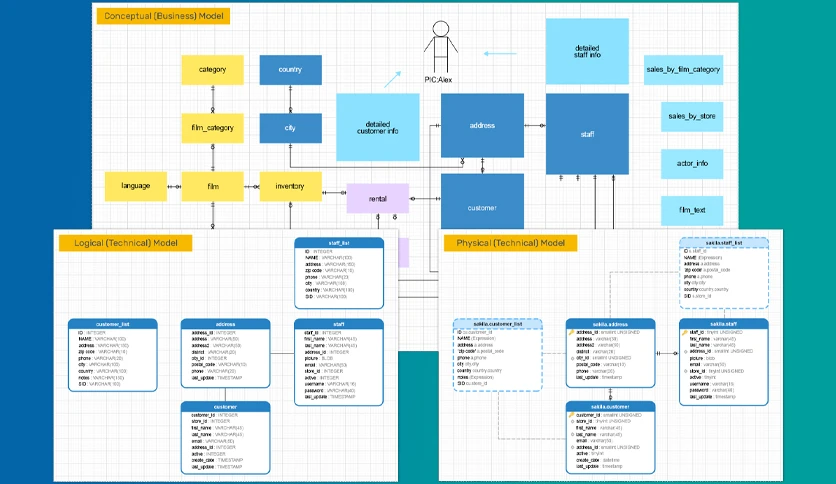The width and height of the screenshot is (836, 484).
Task: Select the logical staff table header
Action: coord(339,324)
